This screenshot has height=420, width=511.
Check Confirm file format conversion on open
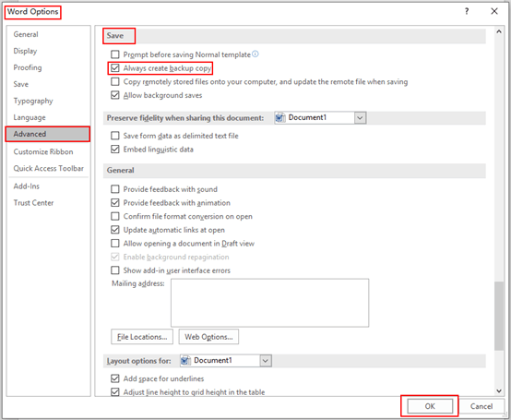(115, 216)
